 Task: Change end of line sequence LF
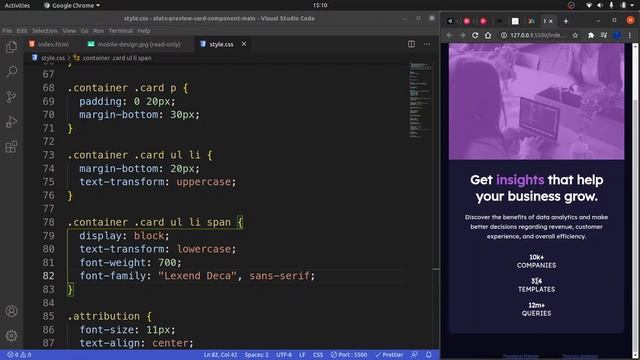coord(302,355)
